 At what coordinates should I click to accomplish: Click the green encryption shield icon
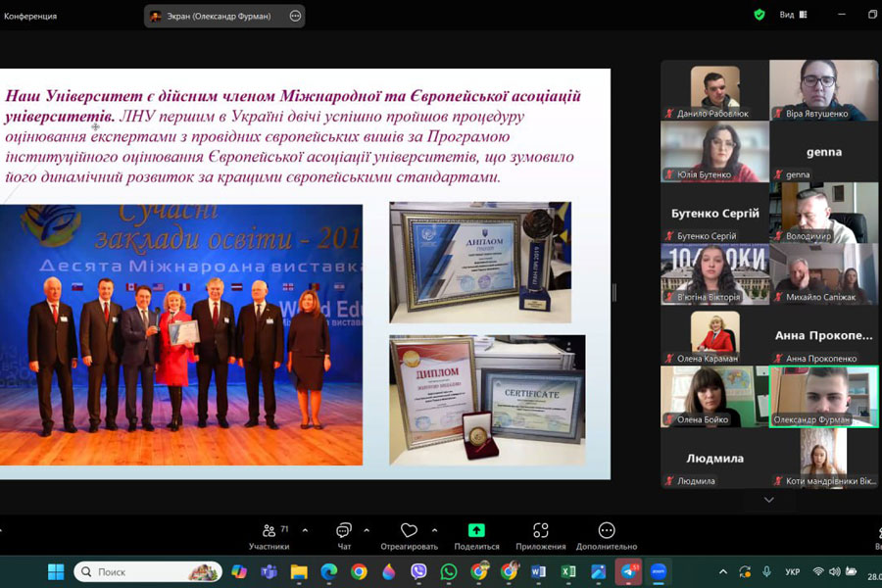point(759,15)
